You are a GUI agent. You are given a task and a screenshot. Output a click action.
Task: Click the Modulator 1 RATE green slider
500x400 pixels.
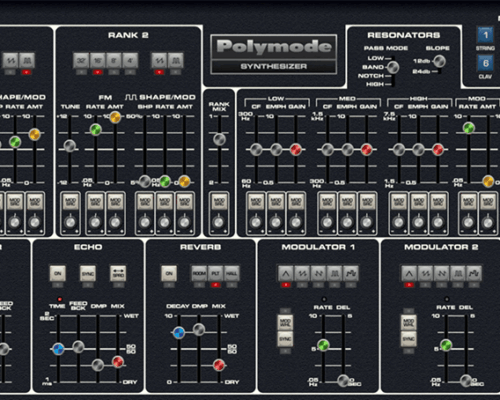click(323, 345)
